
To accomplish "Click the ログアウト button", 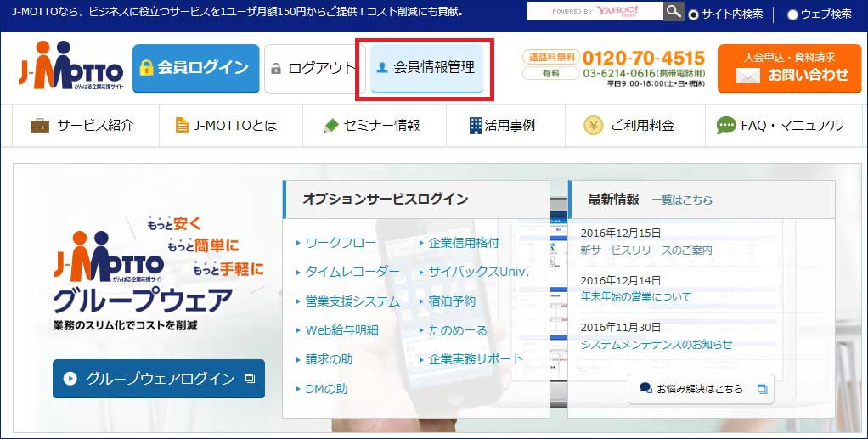I will pos(314,69).
